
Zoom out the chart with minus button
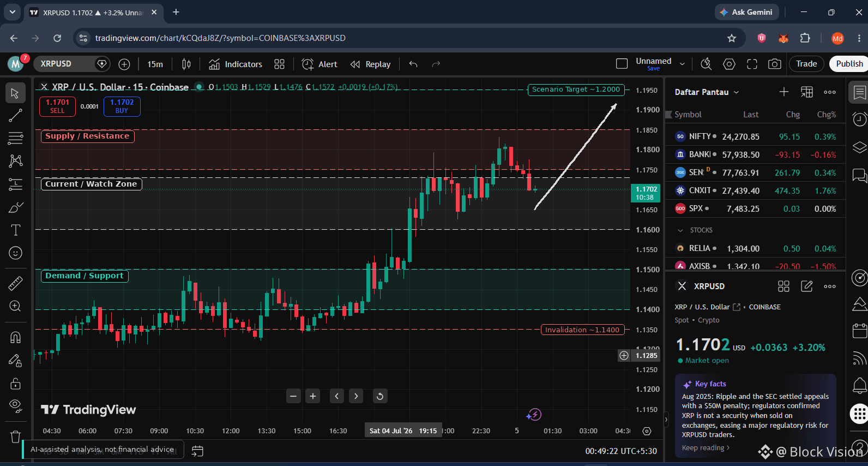(x=294, y=396)
